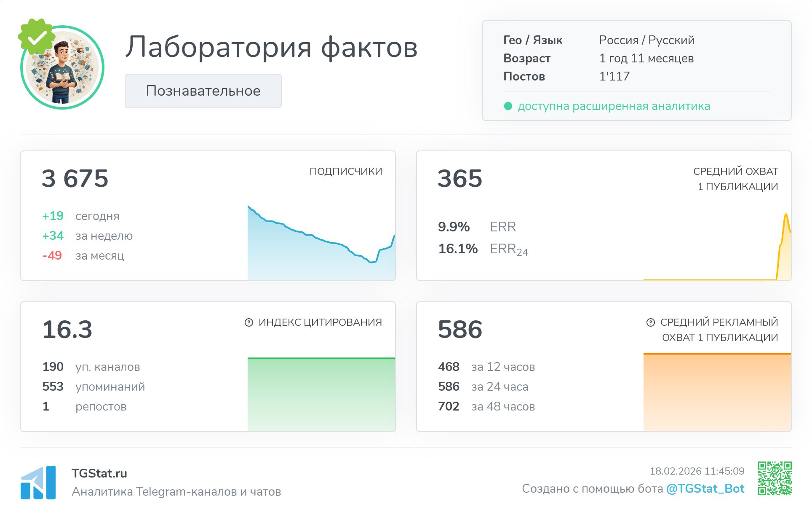Click the TGStat bar chart logo
812x510 pixels.
38,483
